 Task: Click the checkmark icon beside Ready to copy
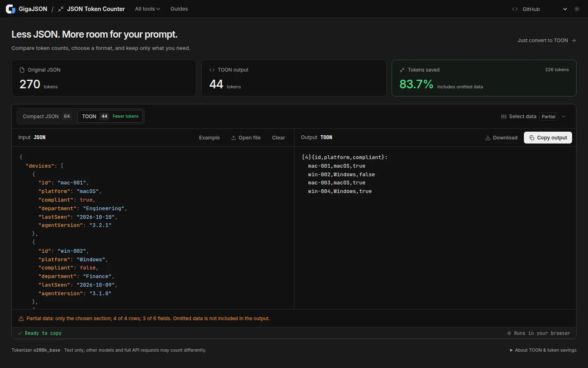(20, 333)
